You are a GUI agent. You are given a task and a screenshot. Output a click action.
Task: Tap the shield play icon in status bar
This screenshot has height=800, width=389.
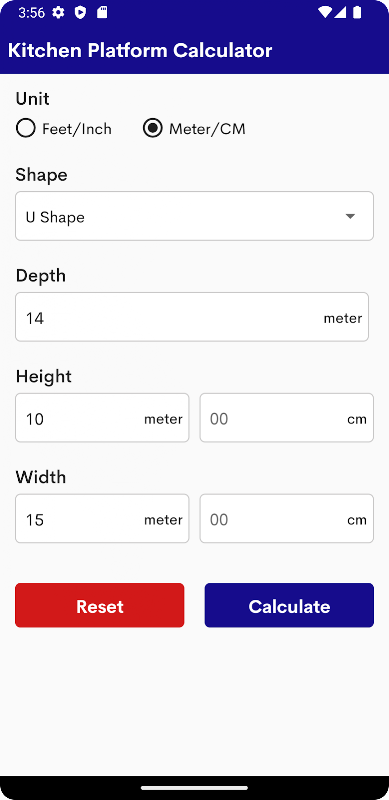[80, 13]
